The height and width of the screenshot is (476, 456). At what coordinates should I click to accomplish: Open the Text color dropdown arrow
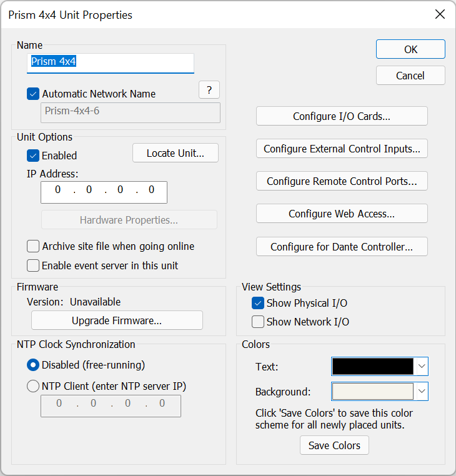422,366
